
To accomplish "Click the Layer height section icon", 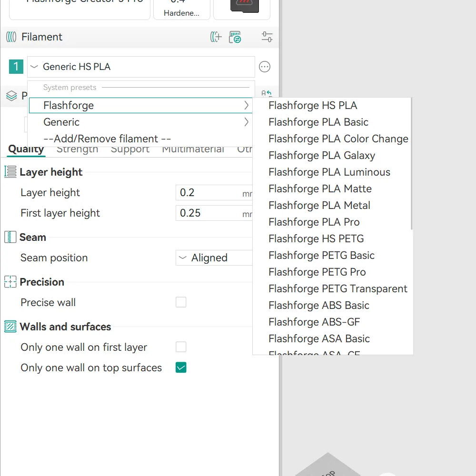I will tap(10, 172).
